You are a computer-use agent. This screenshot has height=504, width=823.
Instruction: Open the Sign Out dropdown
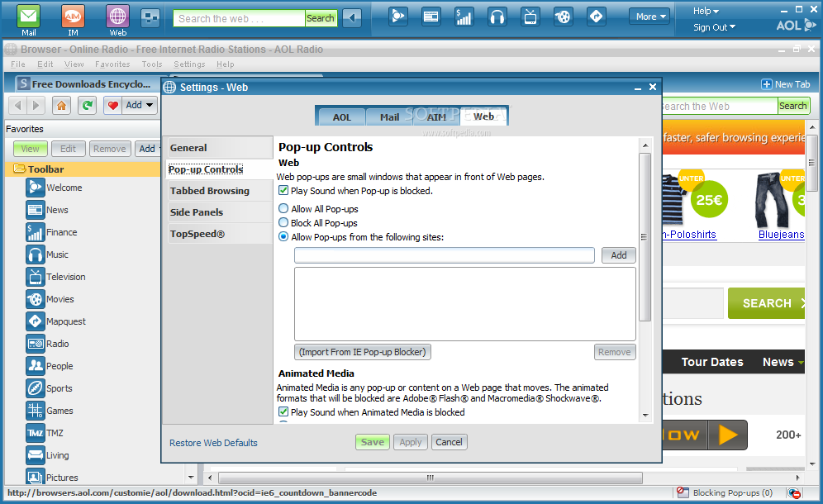[714, 27]
